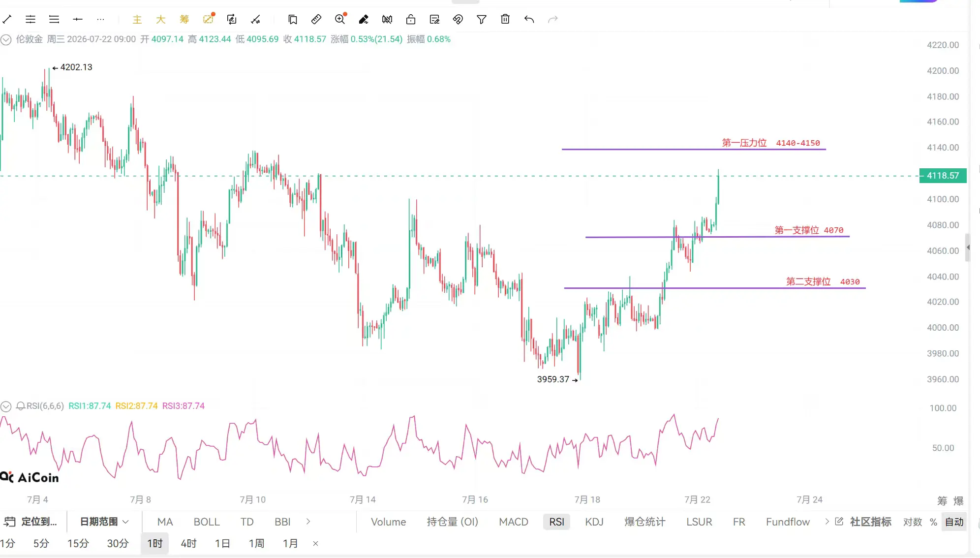Enable the MA overlay indicator

pos(165,522)
